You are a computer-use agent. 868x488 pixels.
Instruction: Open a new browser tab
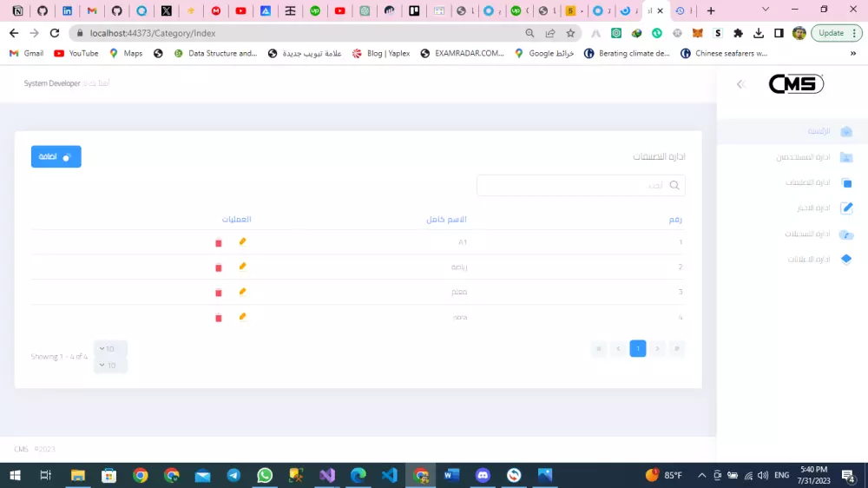point(711,10)
